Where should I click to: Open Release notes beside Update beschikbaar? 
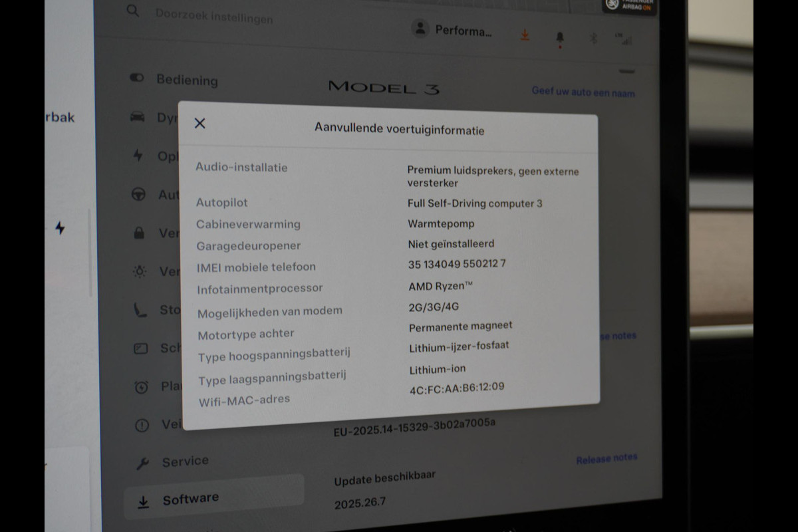coord(606,460)
